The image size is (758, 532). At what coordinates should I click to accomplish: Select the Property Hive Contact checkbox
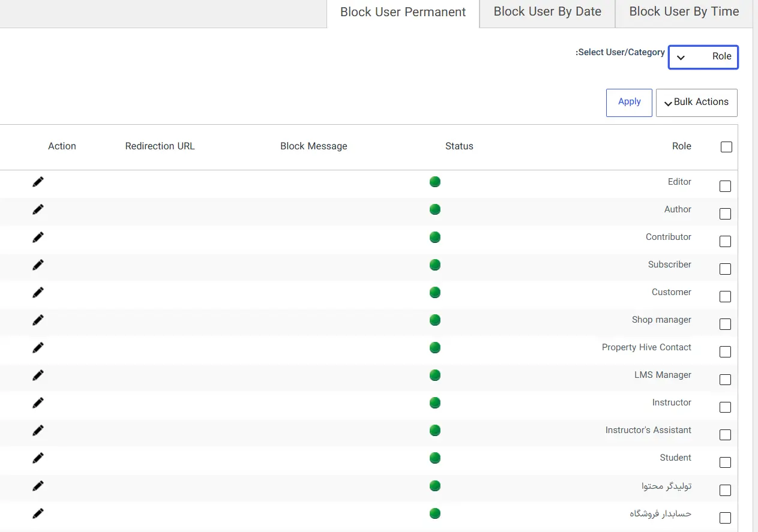click(725, 351)
